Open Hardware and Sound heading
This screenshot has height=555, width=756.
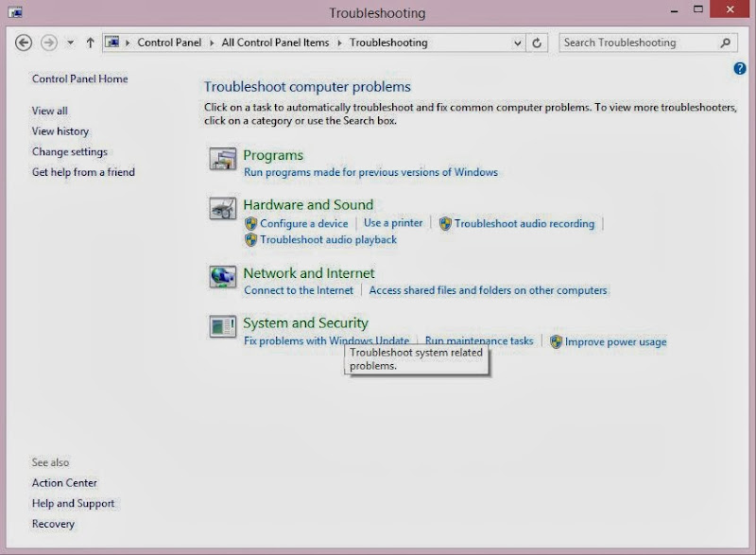[308, 205]
